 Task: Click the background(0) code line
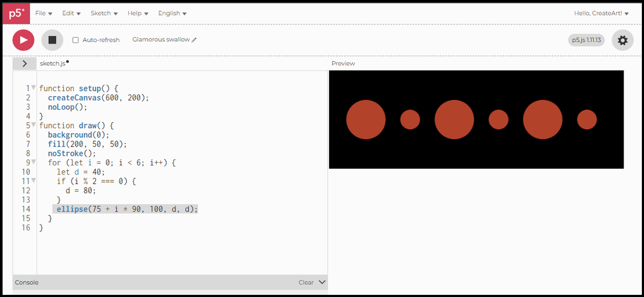78,135
